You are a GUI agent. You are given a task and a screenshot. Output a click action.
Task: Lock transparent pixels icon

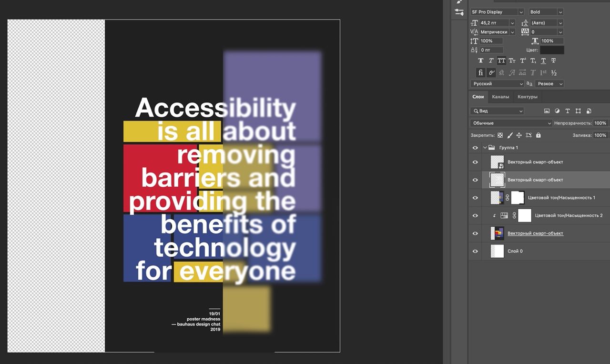[500, 135]
